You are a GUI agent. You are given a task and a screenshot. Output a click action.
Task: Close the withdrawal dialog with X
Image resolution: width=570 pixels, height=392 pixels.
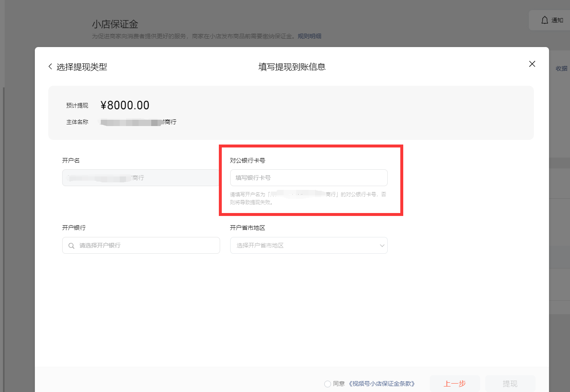532,64
